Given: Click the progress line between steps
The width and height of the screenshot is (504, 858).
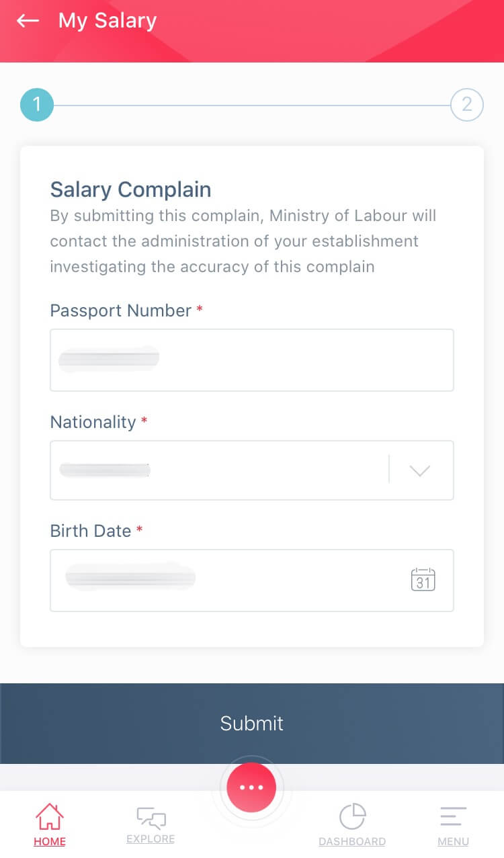Looking at the screenshot, I should tap(251, 105).
